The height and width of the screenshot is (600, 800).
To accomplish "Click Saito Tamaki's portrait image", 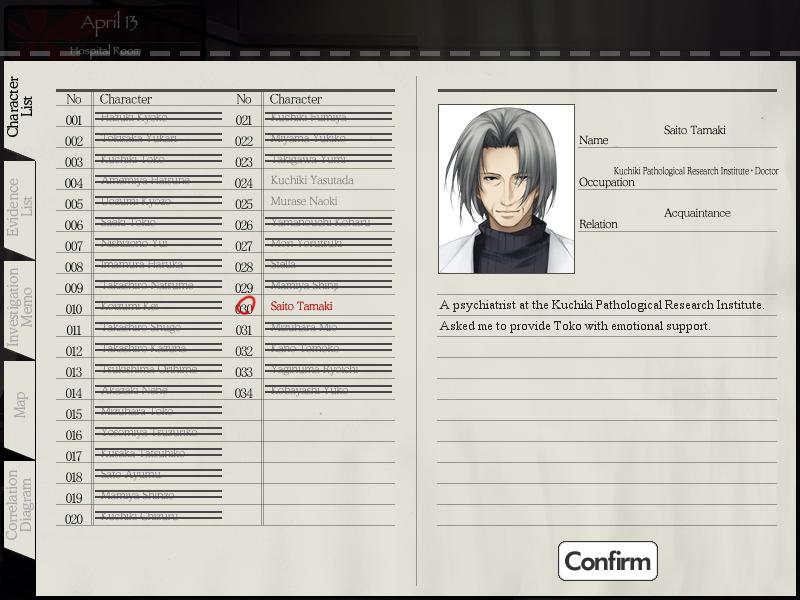I will click(506, 189).
